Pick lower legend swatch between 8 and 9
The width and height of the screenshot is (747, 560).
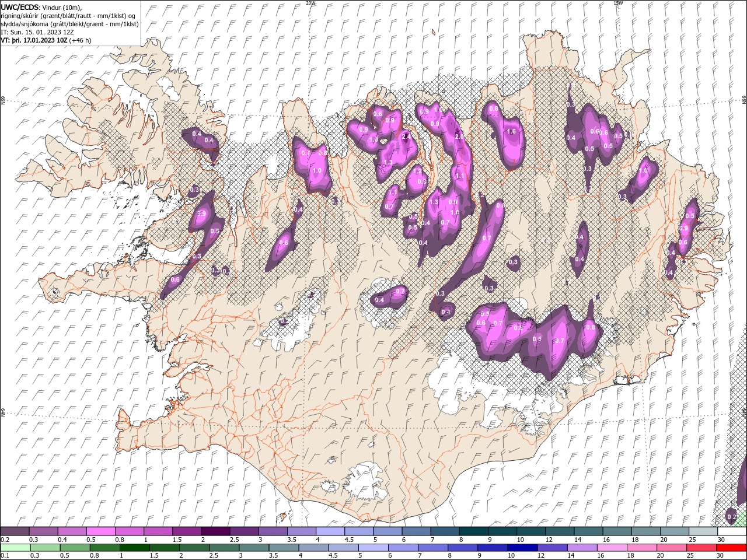(x=463, y=548)
